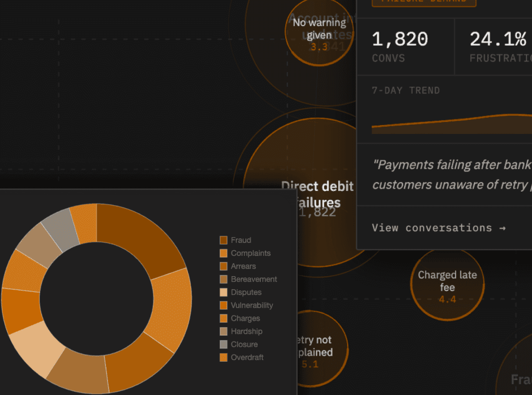Toggle the Disputes legend swatch
Viewport: 532px width, 395px height.
click(223, 292)
